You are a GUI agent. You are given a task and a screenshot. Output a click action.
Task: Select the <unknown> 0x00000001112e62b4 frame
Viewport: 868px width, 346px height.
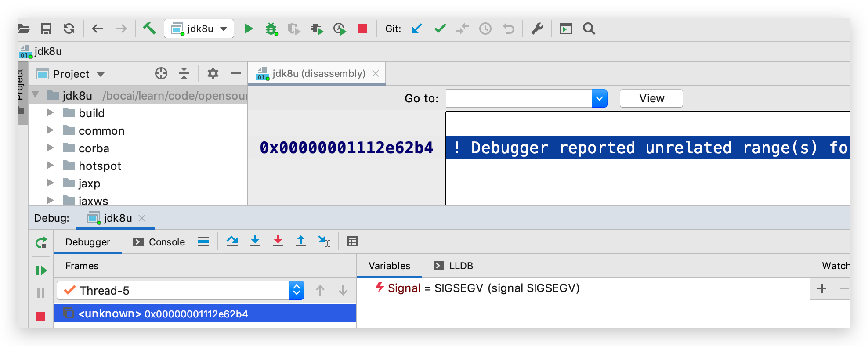click(205, 314)
